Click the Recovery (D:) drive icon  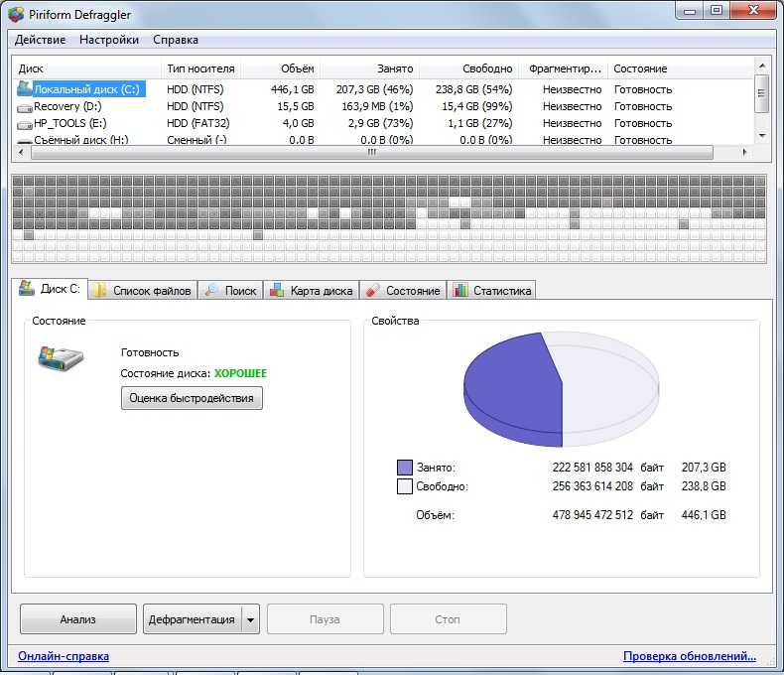point(25,107)
